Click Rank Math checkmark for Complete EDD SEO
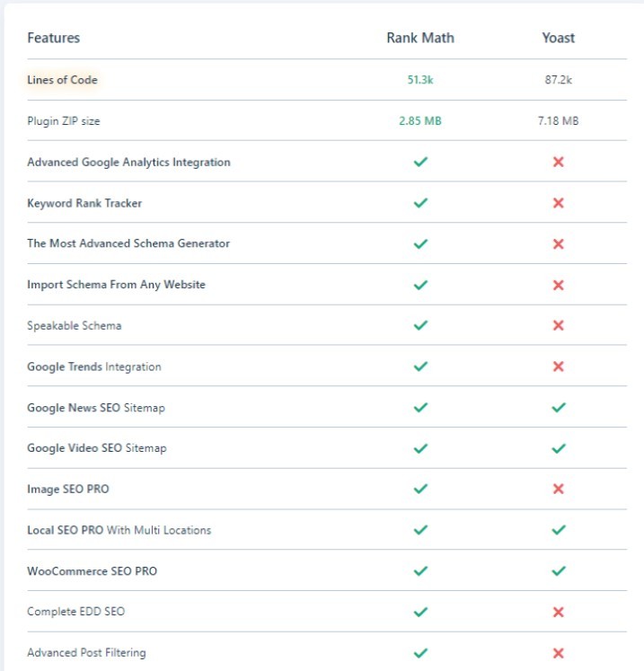The image size is (644, 671). (420, 612)
